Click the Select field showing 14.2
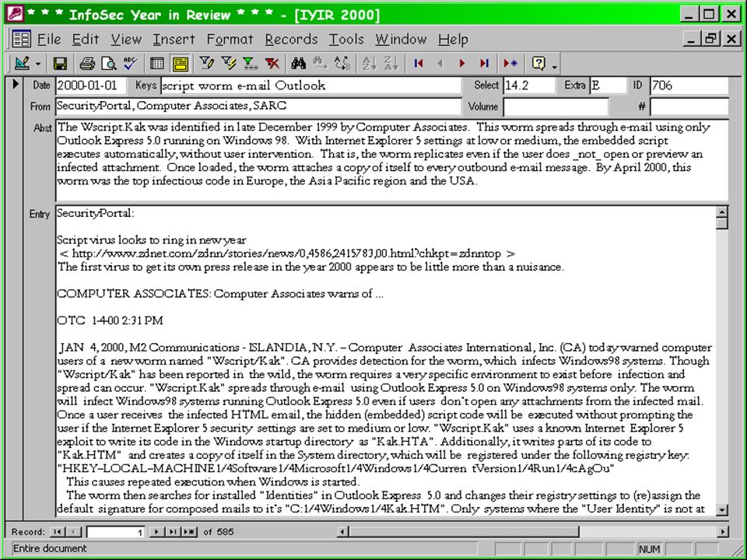Screen dimensions: 747x560 click(529, 86)
